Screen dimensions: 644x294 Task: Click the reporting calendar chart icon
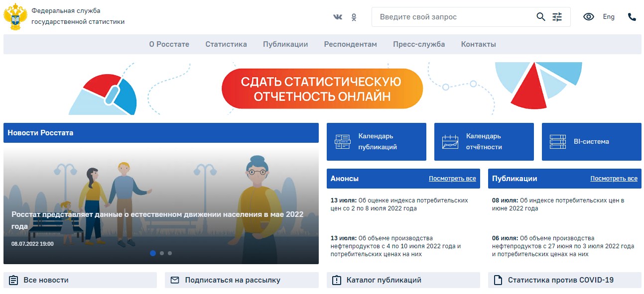click(x=450, y=142)
